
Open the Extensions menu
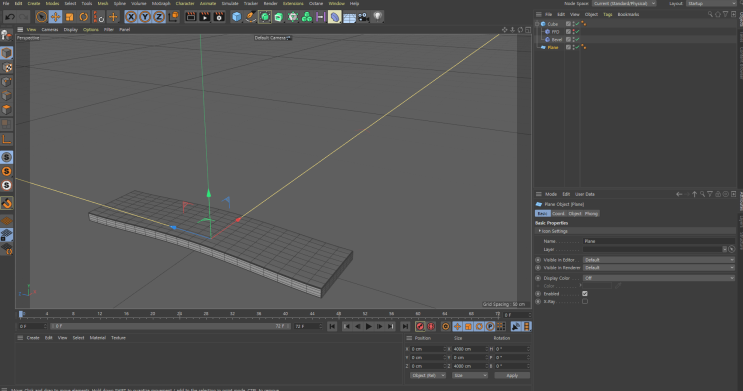tap(293, 3)
